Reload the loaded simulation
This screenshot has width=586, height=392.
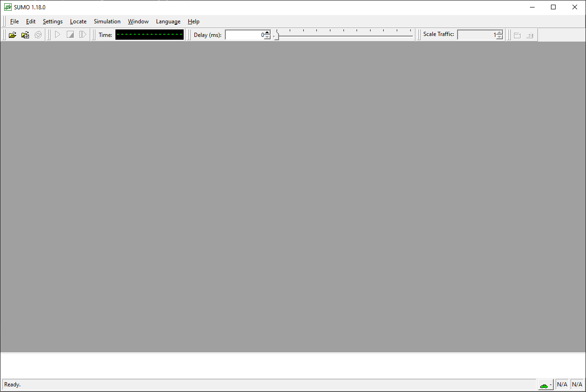37,35
